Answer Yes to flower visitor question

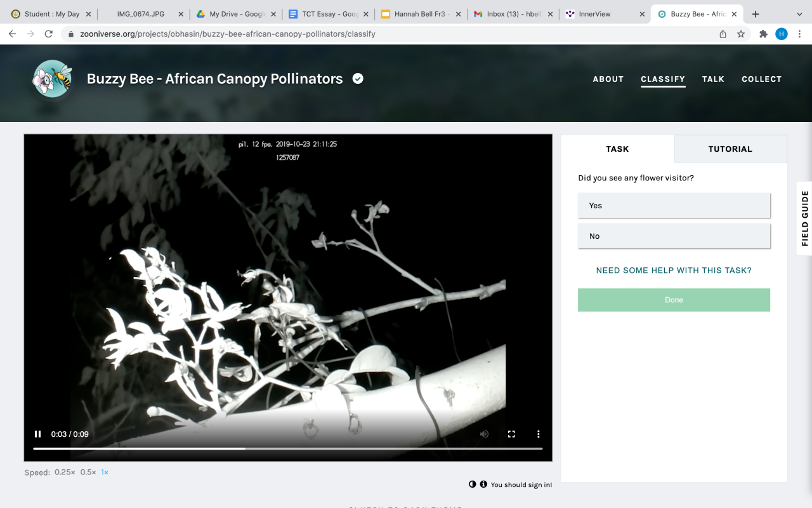[x=674, y=206]
